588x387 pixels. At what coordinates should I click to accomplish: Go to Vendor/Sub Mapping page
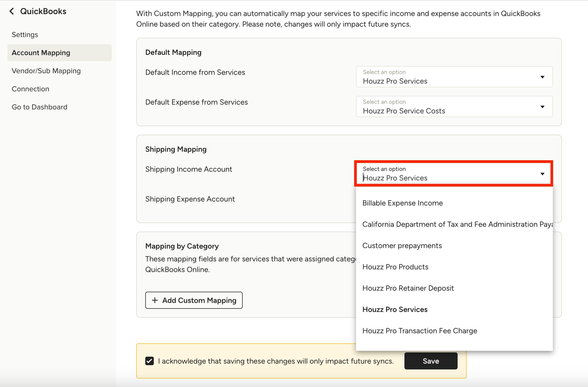click(46, 71)
